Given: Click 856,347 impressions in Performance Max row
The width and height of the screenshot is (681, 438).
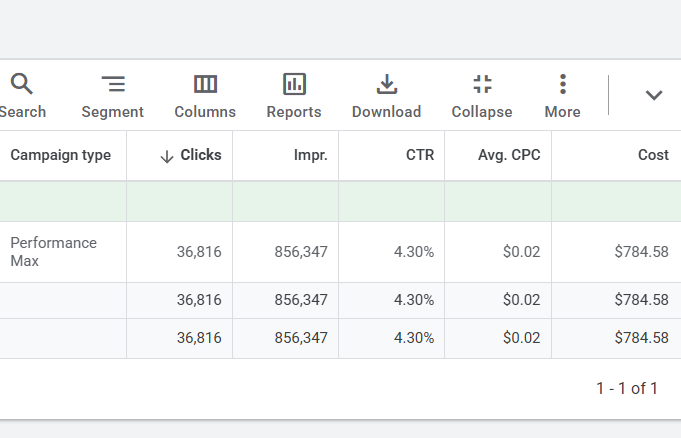Looking at the screenshot, I should (x=300, y=252).
